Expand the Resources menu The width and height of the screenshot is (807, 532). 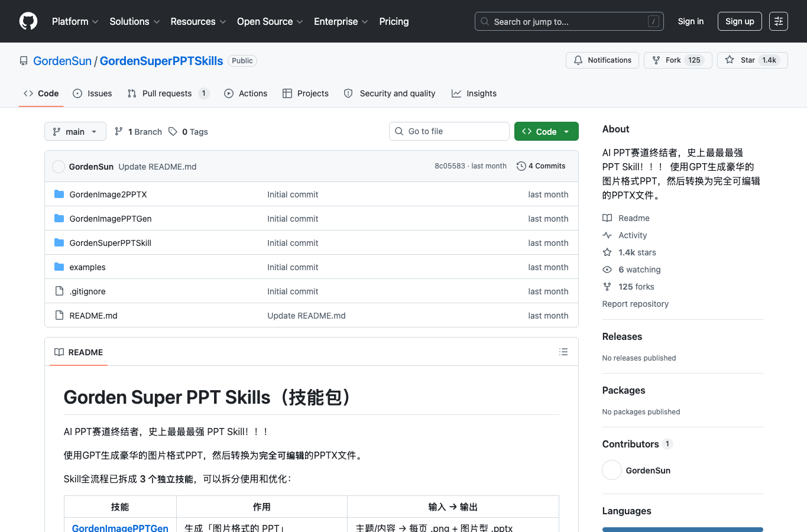click(x=198, y=21)
